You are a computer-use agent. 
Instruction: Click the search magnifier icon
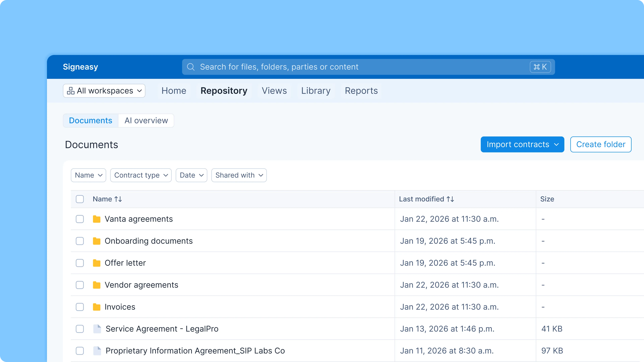tap(191, 67)
